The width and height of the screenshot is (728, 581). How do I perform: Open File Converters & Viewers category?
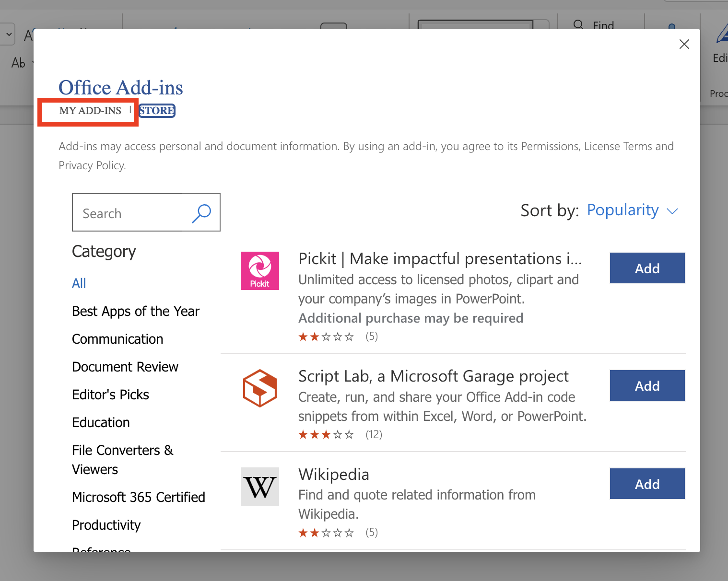tap(123, 460)
